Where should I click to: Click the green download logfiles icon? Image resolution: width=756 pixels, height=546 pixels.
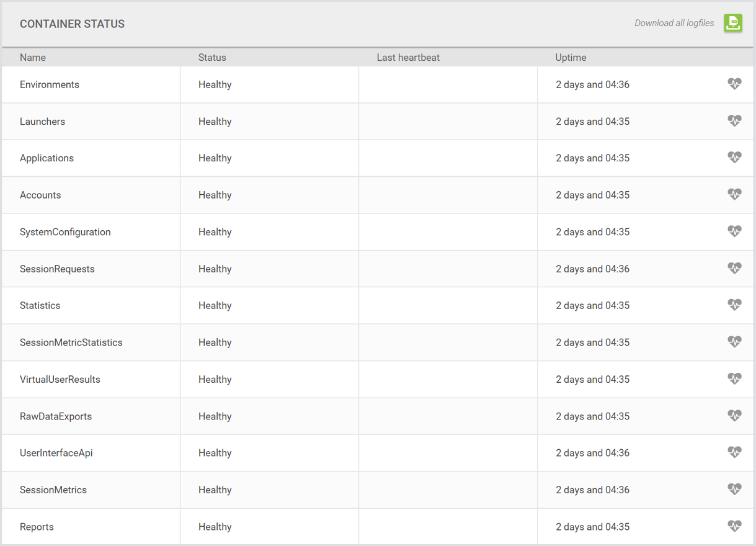pyautogui.click(x=732, y=23)
